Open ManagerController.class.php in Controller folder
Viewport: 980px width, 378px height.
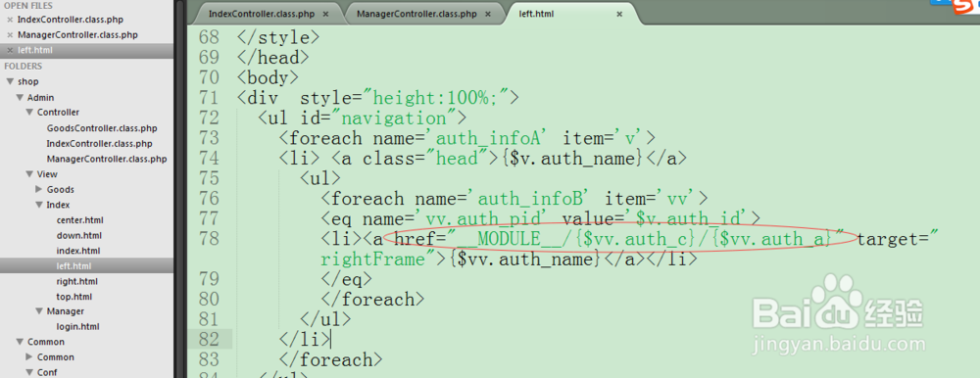(x=106, y=159)
